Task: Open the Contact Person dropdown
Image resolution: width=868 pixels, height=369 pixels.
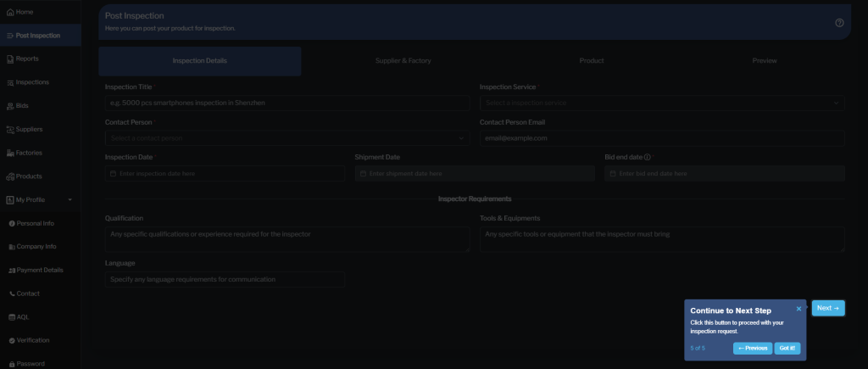Action: [x=287, y=138]
